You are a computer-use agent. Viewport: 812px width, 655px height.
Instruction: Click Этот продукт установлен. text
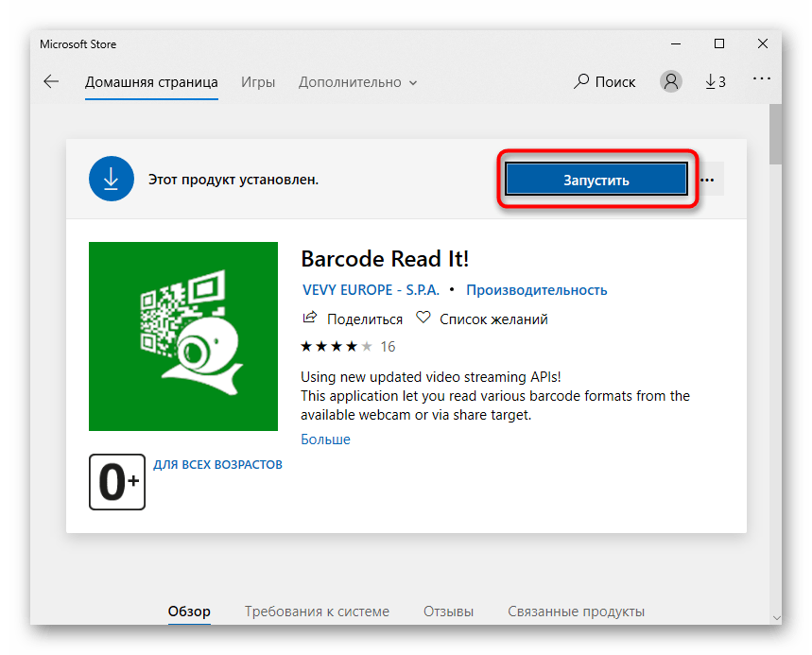233,180
